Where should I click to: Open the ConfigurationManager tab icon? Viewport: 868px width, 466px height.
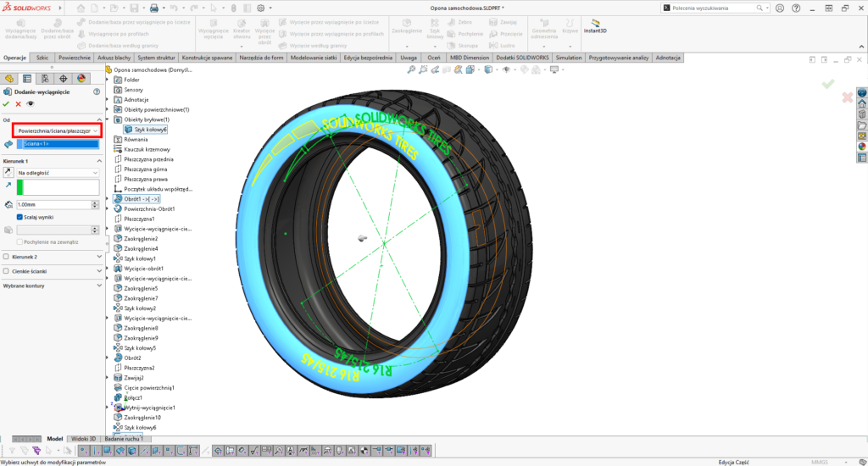click(x=45, y=79)
